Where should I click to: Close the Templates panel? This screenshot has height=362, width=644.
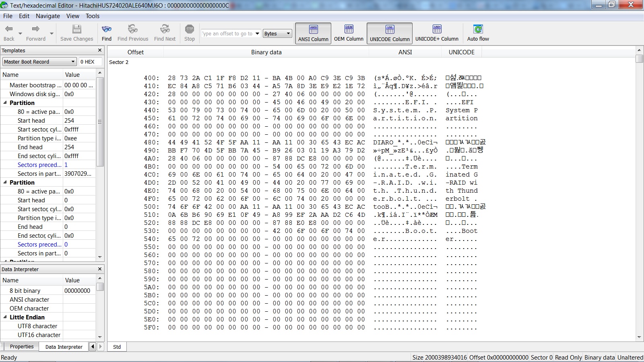pyautogui.click(x=100, y=50)
